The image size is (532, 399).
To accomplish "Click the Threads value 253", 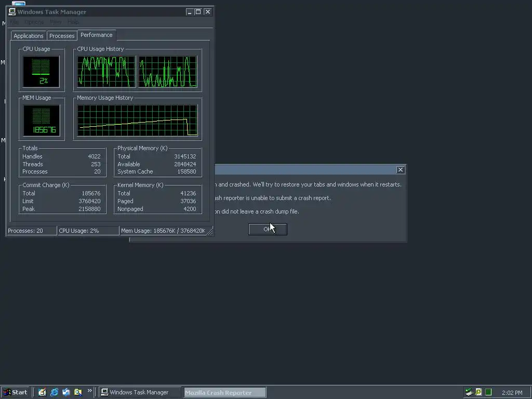I will (96, 164).
